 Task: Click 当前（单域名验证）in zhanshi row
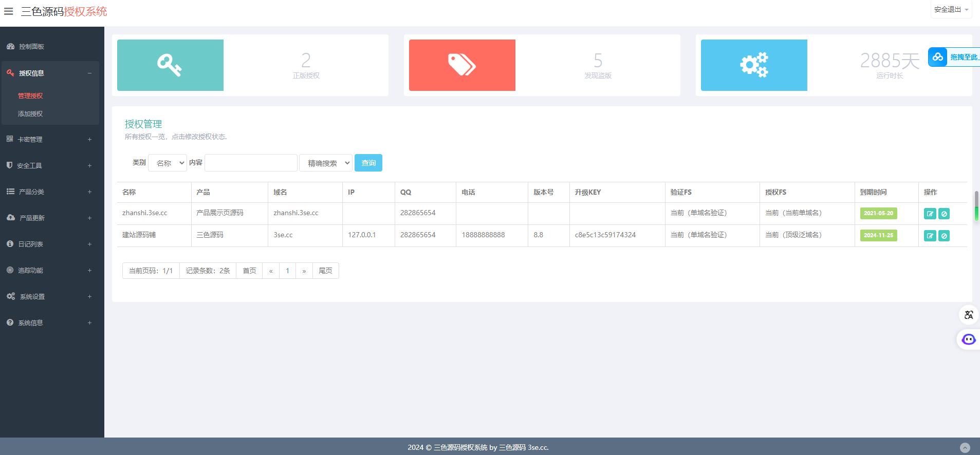click(699, 213)
